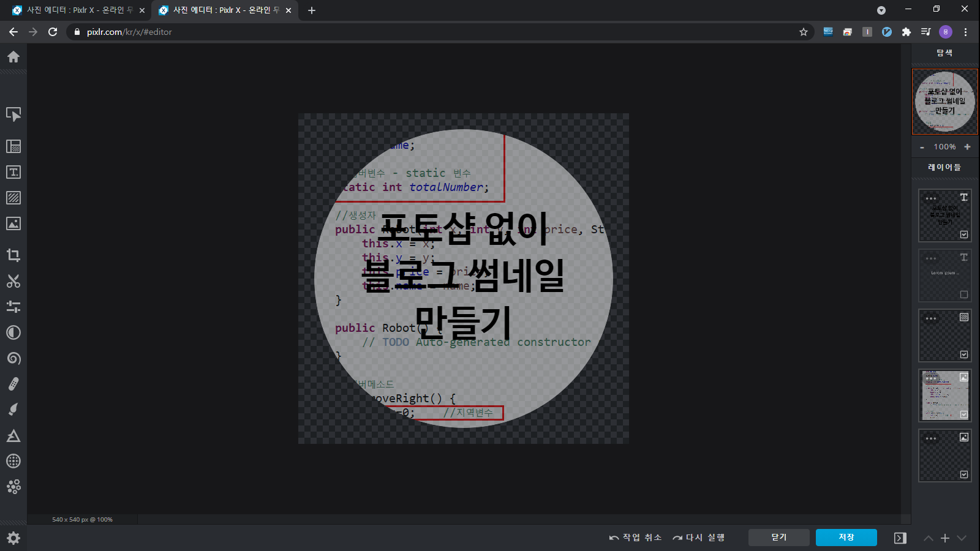This screenshot has width=980, height=551.
Task: Go to the Pixlr home screen
Action: click(13, 57)
